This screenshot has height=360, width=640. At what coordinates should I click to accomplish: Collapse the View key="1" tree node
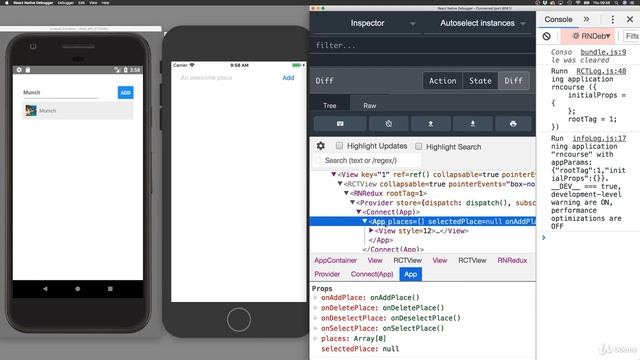click(333, 174)
